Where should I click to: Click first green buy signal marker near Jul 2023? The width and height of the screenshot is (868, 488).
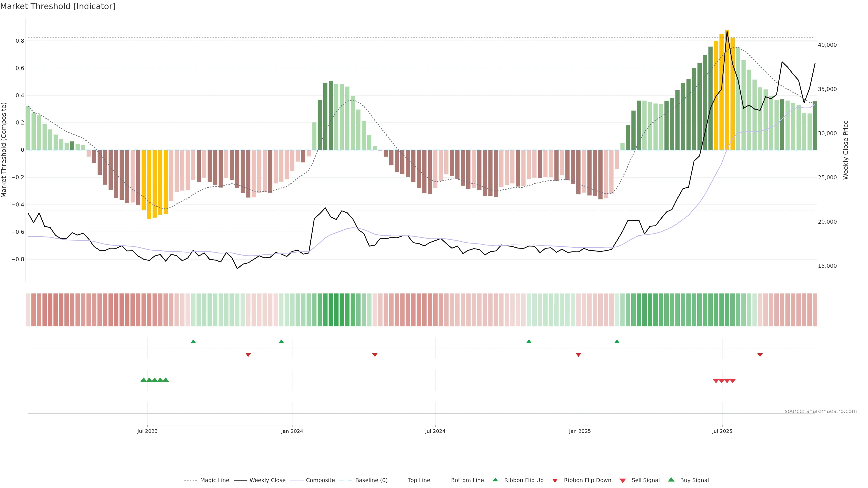pyautogui.click(x=144, y=380)
